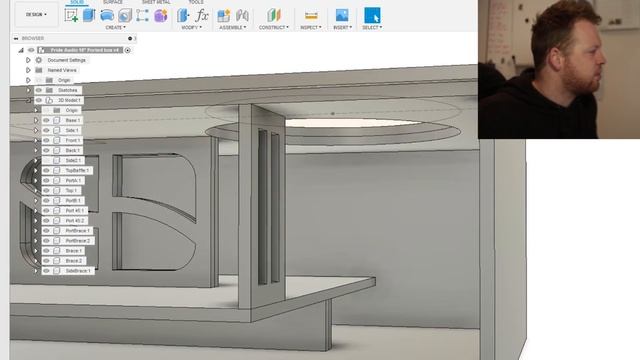The image size is (640, 360).
Task: Open the CREATE menu
Action: pos(116,27)
